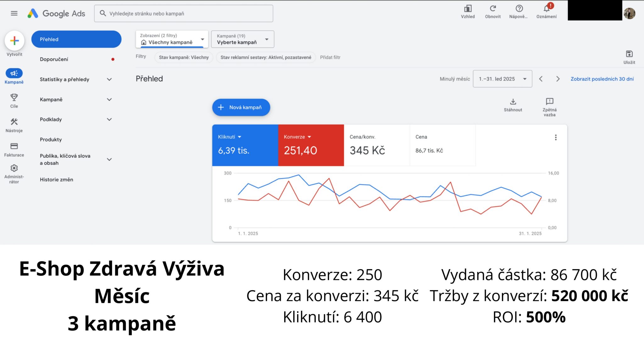Go to previous date period arrow
644x362 pixels.
coord(541,79)
